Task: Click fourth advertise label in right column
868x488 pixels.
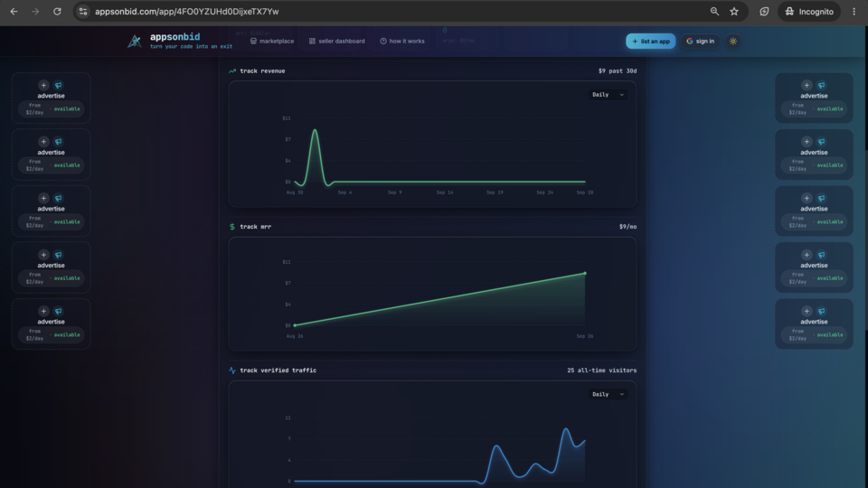Action: pyautogui.click(x=814, y=265)
